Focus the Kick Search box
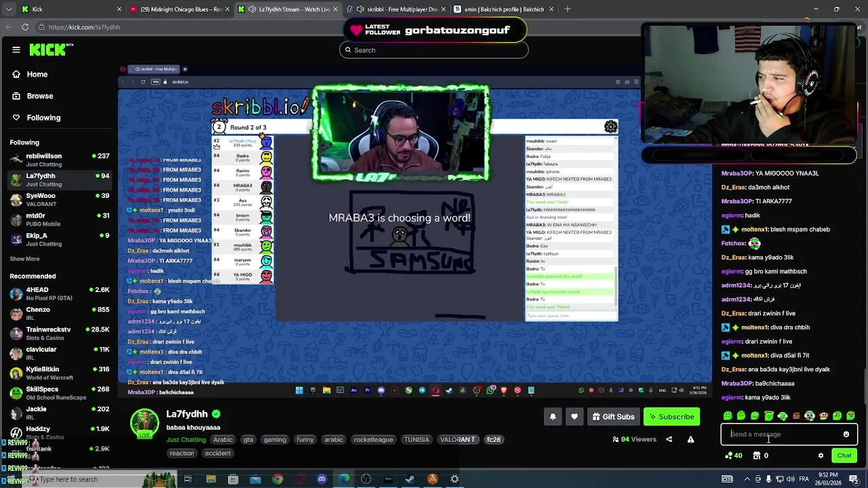 click(433, 50)
